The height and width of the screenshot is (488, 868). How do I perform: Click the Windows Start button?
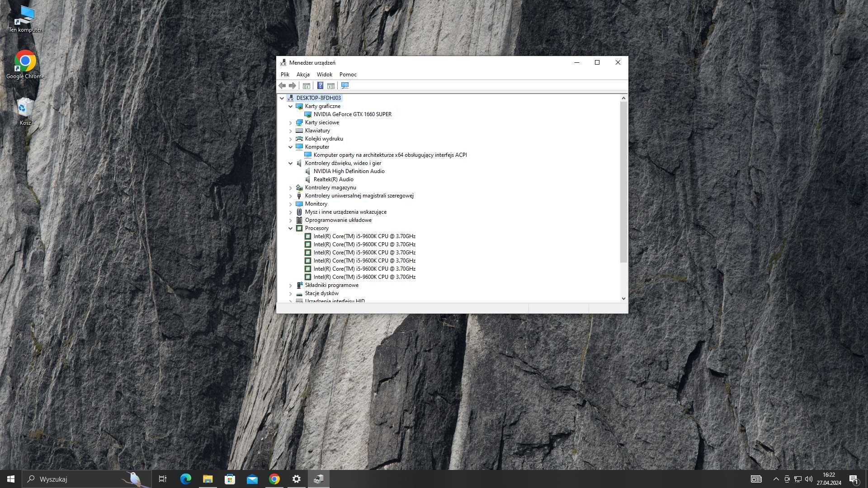pos(11,479)
